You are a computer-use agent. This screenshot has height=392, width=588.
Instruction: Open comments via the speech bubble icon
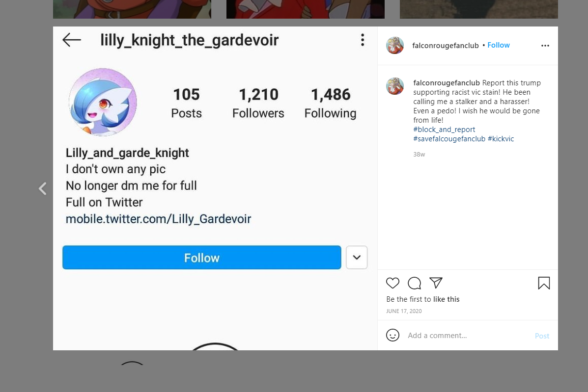coord(415,283)
